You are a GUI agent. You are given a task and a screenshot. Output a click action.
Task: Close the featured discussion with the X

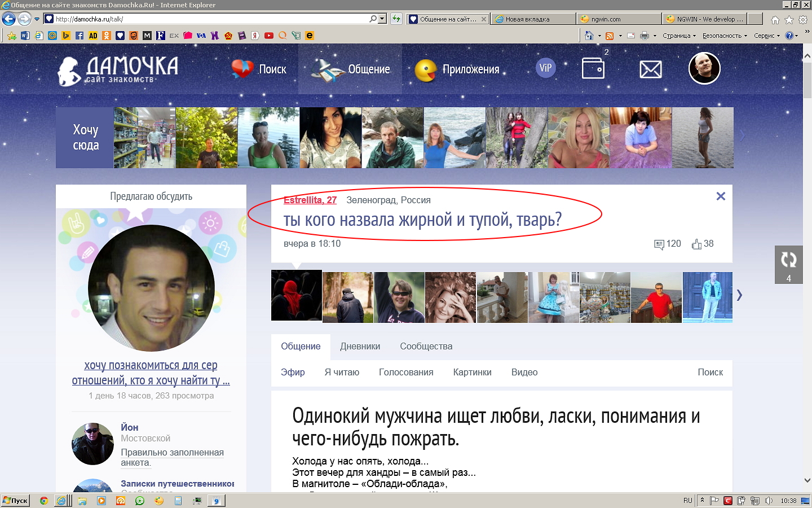pos(721,196)
